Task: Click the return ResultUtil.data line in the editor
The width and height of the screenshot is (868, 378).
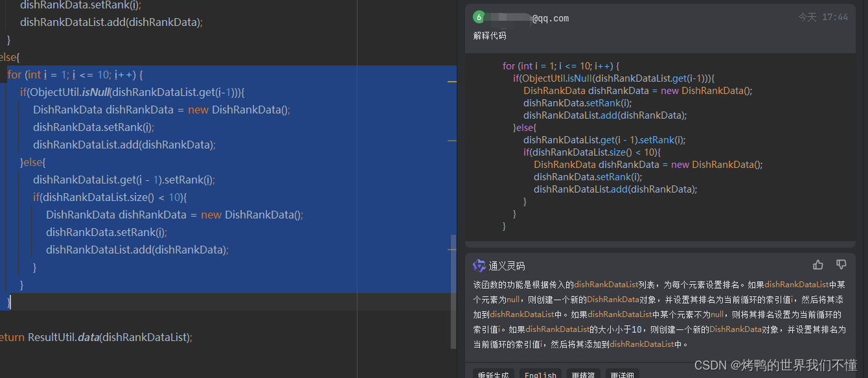Action: coord(96,337)
